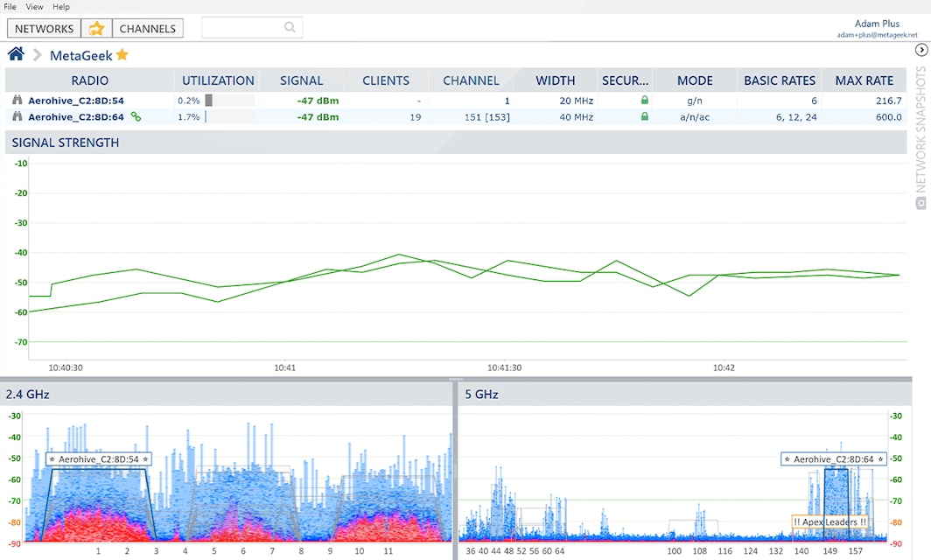Click the 2.4 GHz panel header
Screen dimensions: 931x560
click(227, 395)
